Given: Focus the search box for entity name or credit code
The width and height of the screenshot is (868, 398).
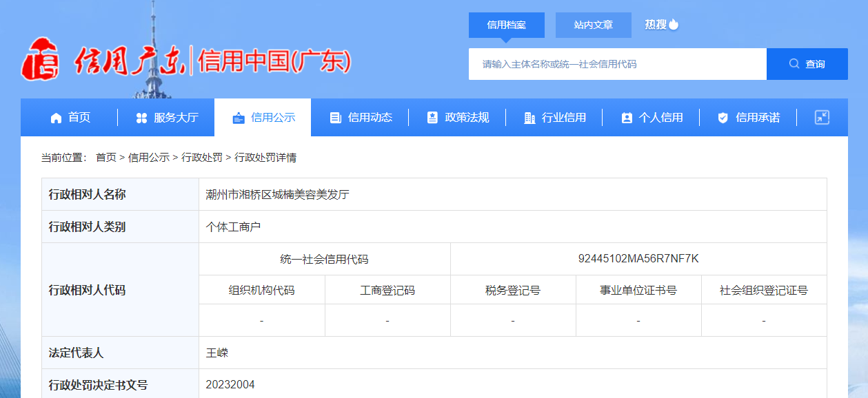Looking at the screenshot, I should [x=618, y=64].
